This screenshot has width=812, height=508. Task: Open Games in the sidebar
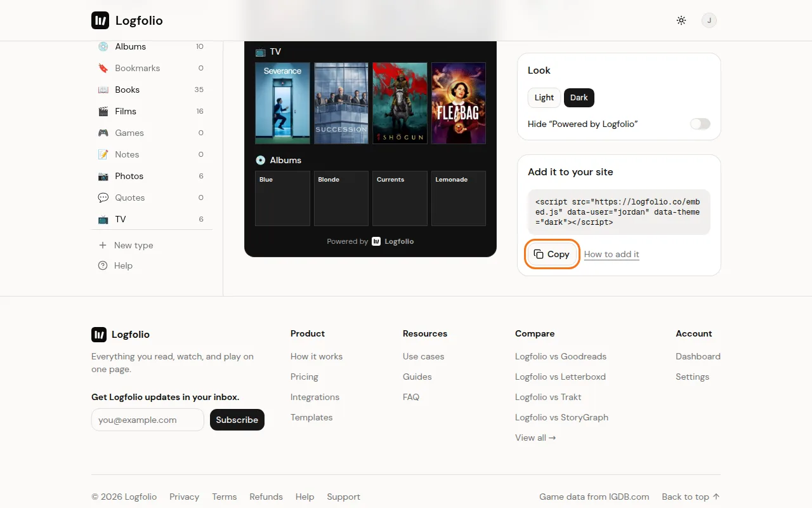151,133
